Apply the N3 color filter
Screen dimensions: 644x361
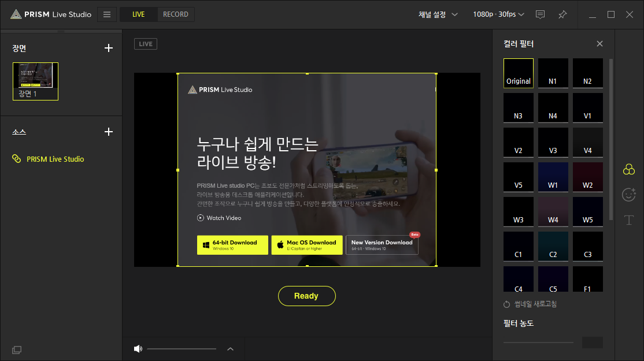[x=519, y=108]
